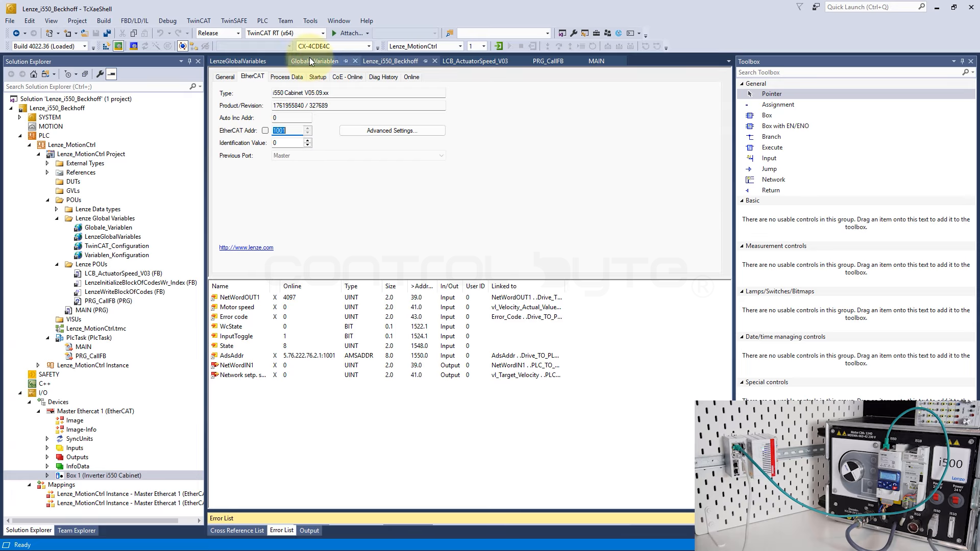The width and height of the screenshot is (980, 551).
Task: Switch to the CoE - Online tab
Action: click(x=347, y=77)
